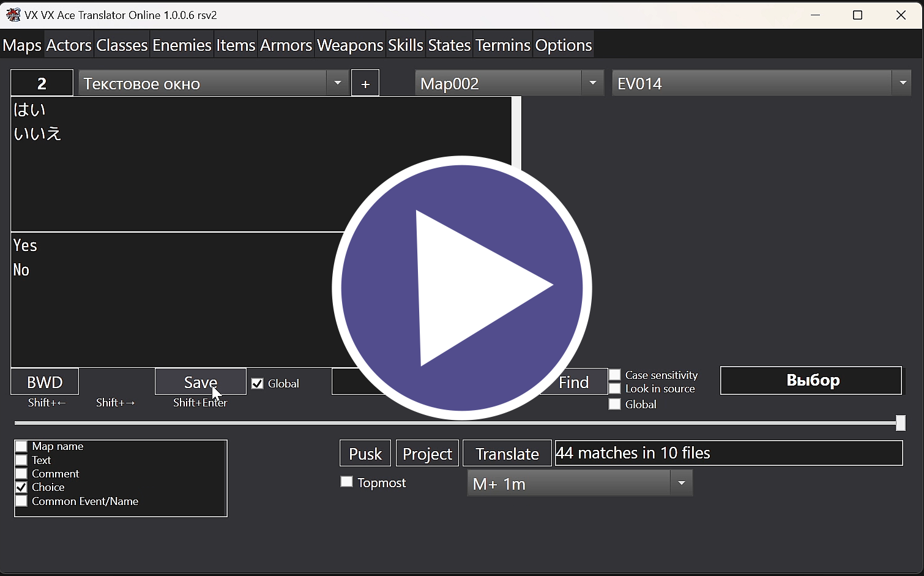The width and height of the screenshot is (924, 576).
Task: Open the Termins tab
Action: click(503, 45)
